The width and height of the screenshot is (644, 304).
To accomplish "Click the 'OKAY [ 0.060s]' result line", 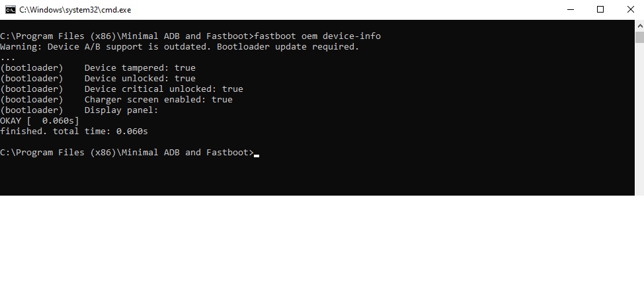I will 40,121.
